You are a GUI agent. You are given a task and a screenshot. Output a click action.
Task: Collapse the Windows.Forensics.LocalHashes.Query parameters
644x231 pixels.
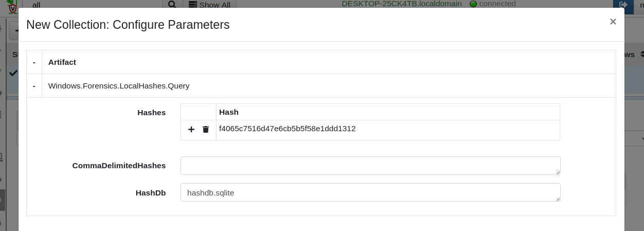pos(34,86)
